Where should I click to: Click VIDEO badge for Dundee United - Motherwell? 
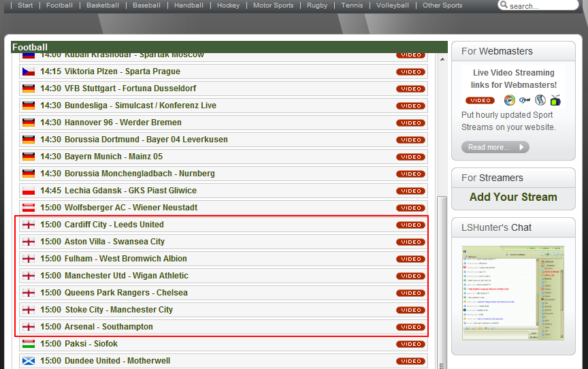coord(410,361)
